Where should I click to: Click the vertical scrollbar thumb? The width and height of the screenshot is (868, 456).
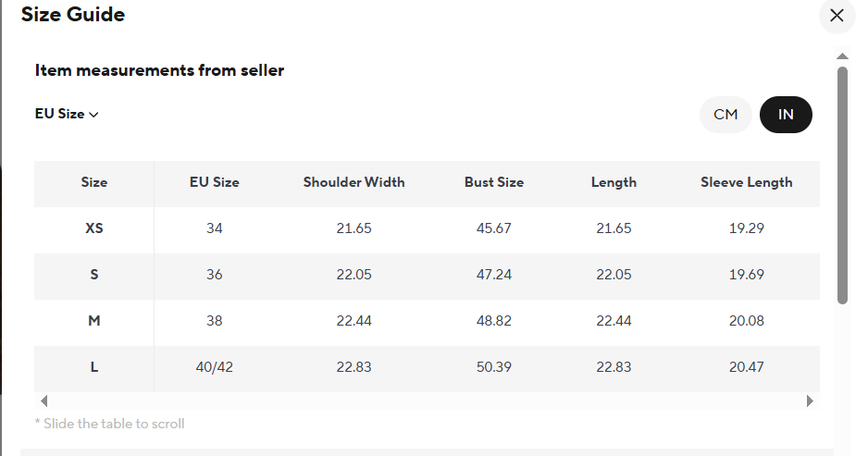coord(842,185)
